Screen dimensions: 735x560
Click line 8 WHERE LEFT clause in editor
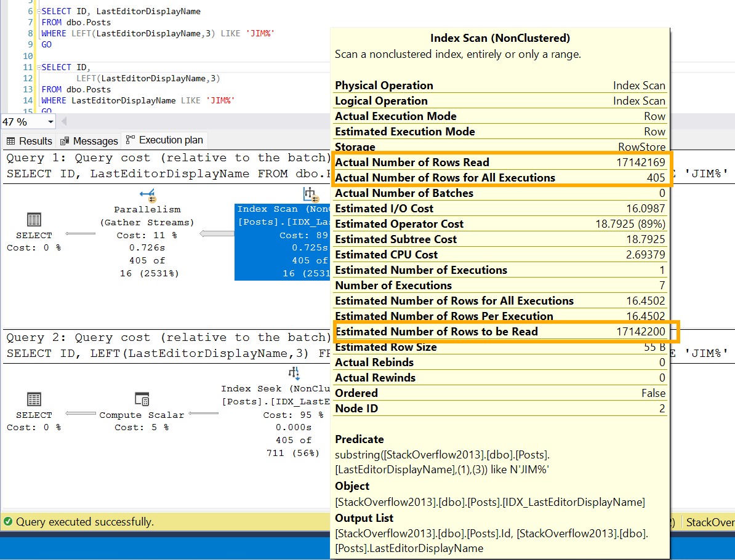pyautogui.click(x=158, y=33)
